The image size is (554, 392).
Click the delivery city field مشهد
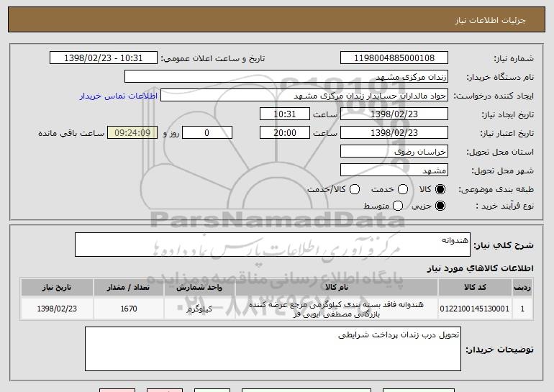click(394, 170)
